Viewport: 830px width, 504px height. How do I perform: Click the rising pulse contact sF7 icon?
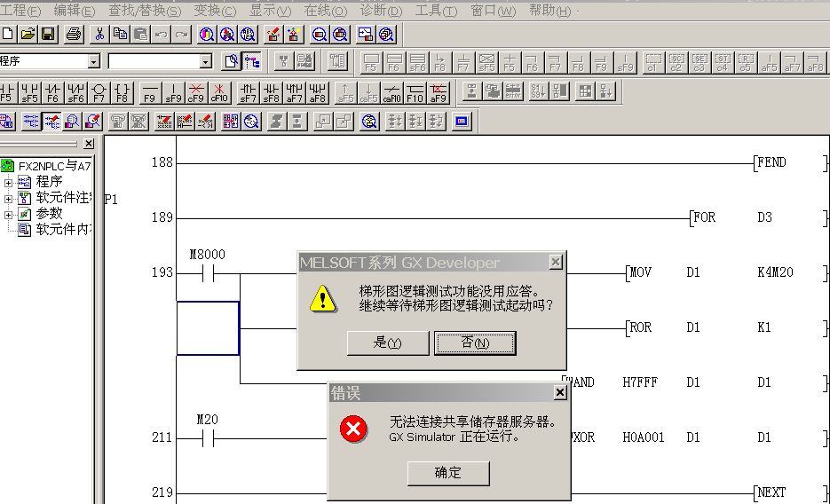tap(249, 92)
